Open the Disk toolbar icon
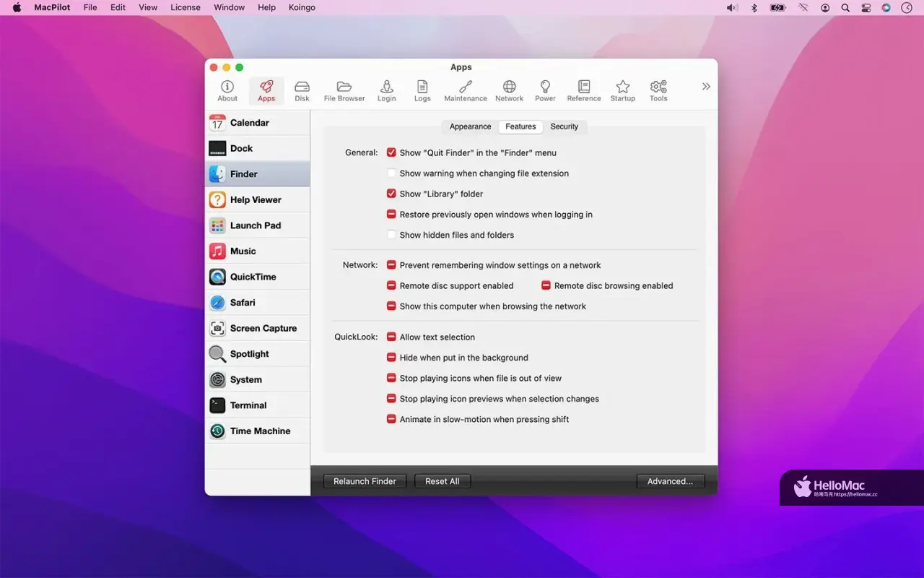 pos(302,91)
